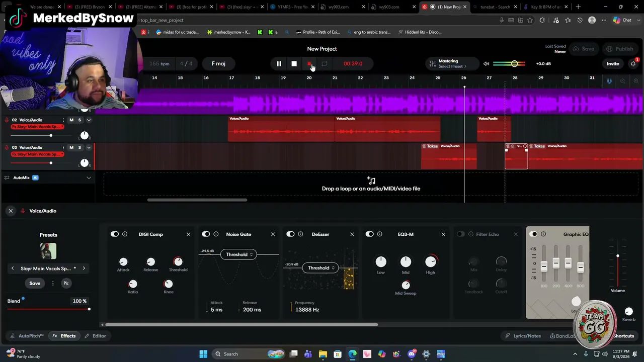This screenshot has height=362, width=644.
Task: Open the notifications bell
Action: (633, 64)
